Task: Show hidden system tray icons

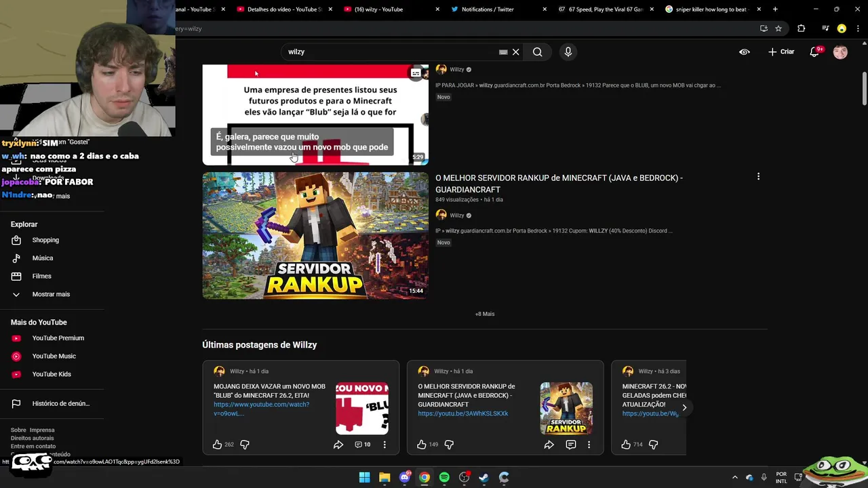Action: click(734, 477)
